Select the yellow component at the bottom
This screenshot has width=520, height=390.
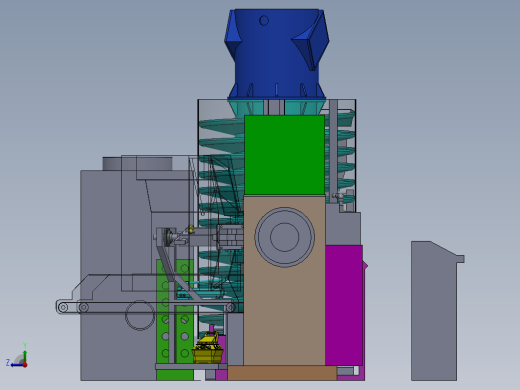point(207,349)
